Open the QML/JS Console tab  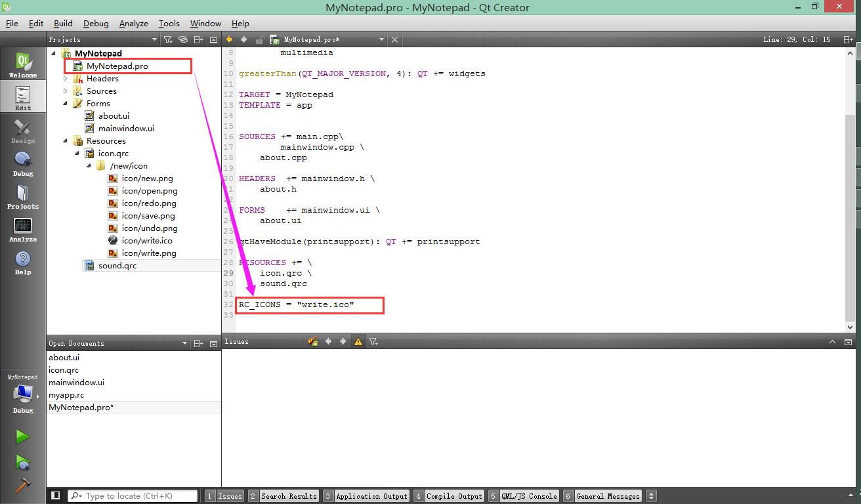point(524,496)
